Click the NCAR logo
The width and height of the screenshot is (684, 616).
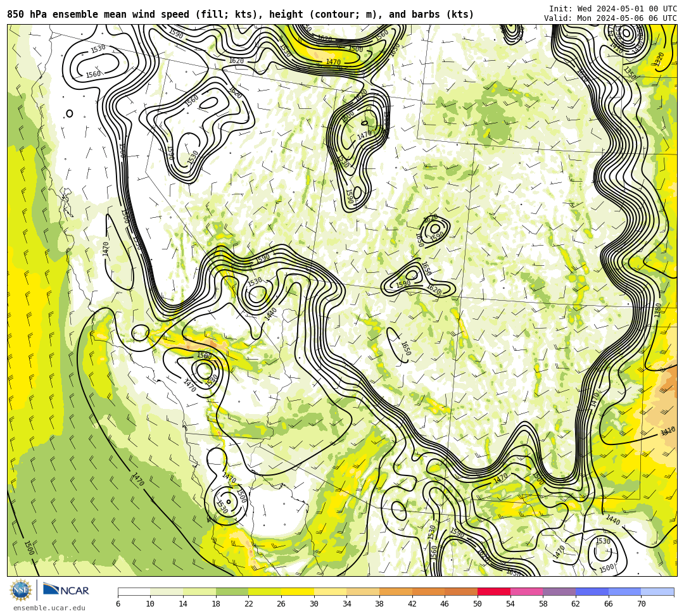click(66, 590)
